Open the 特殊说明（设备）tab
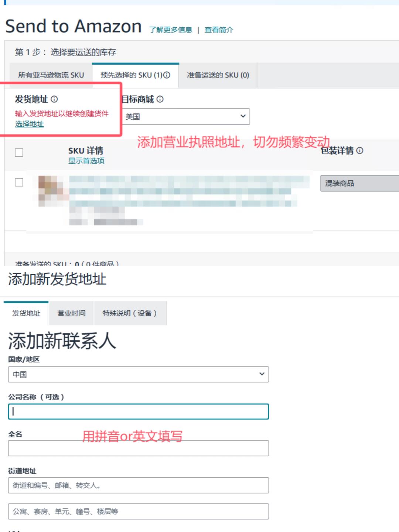399x532 pixels. click(130, 313)
